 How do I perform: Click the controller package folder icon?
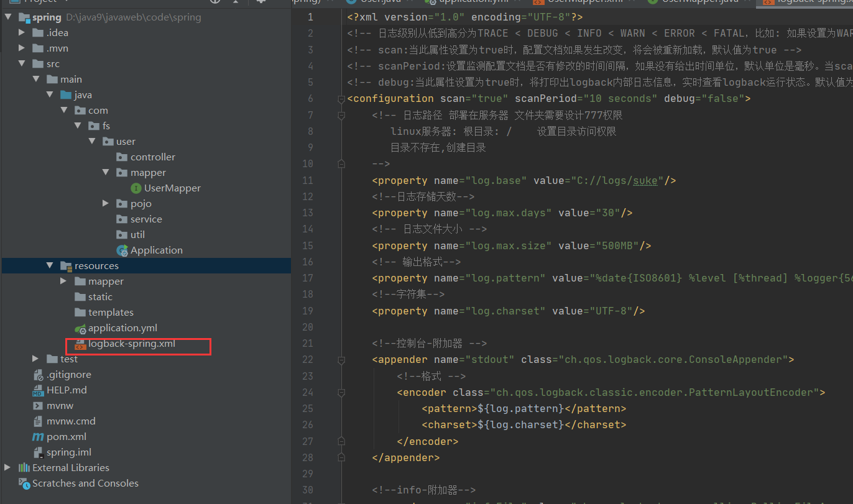click(x=122, y=157)
